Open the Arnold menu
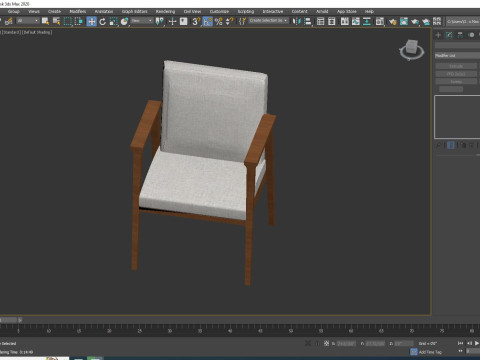Image resolution: width=480 pixels, height=360 pixels. point(322,11)
